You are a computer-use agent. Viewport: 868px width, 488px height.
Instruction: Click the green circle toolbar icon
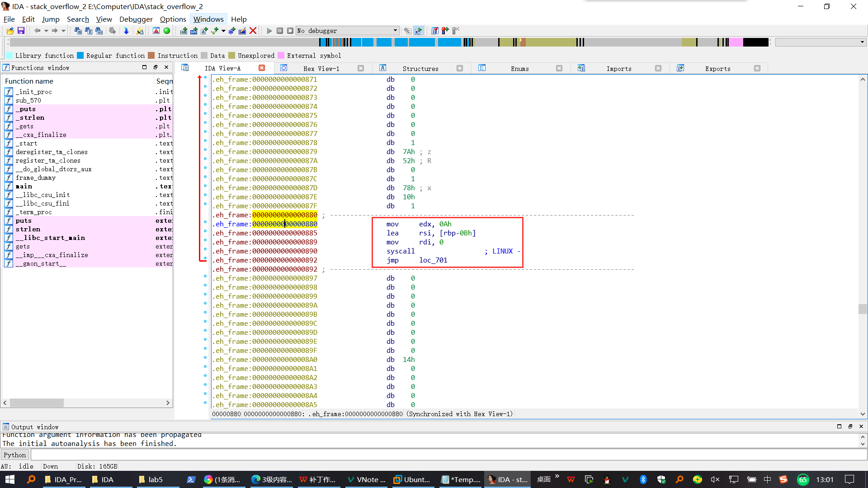click(167, 31)
